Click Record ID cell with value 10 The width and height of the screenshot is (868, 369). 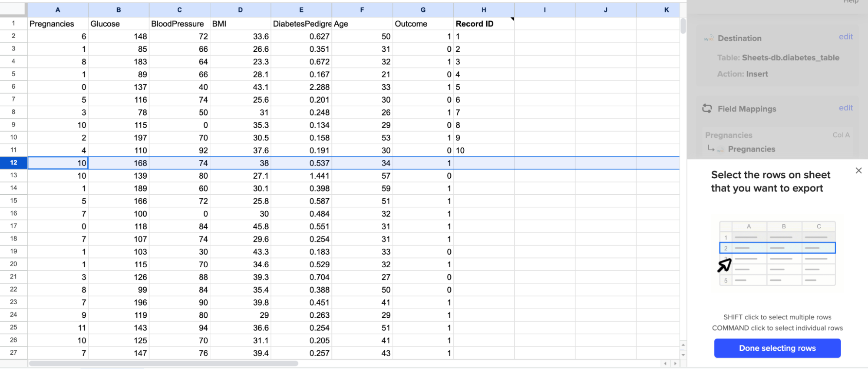click(484, 150)
